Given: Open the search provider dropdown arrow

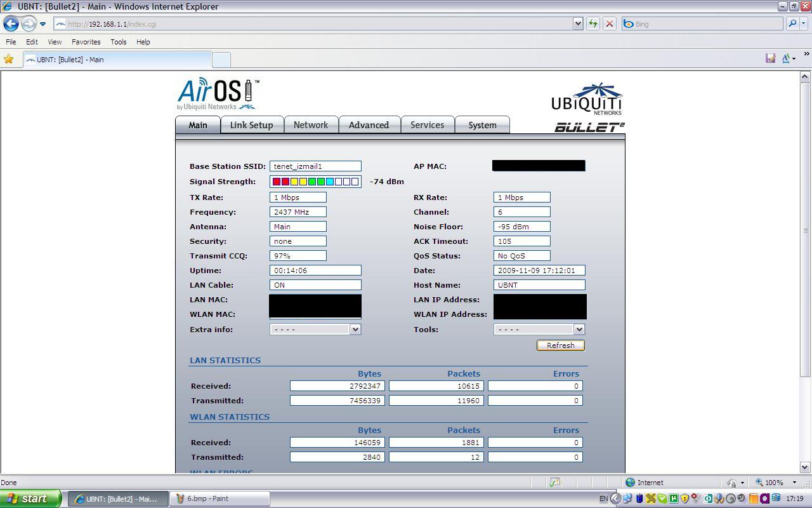Looking at the screenshot, I should (804, 24).
